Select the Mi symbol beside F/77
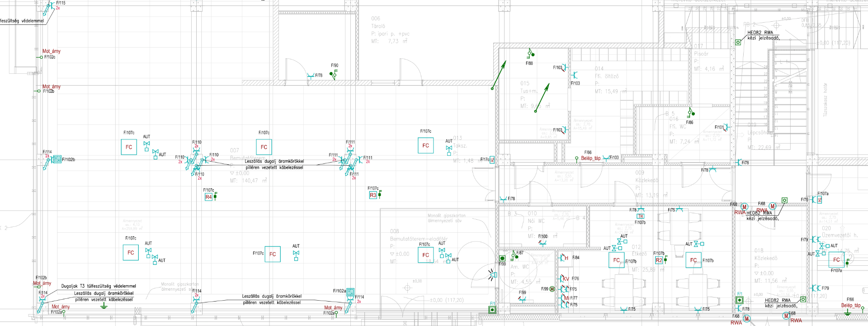This screenshot has width=868, height=326. click(566, 298)
